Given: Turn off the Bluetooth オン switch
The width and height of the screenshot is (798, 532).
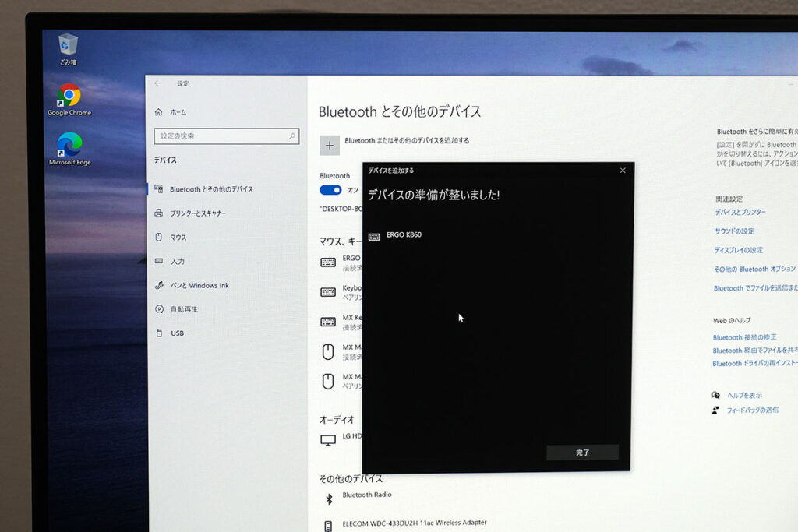Looking at the screenshot, I should pos(330,190).
